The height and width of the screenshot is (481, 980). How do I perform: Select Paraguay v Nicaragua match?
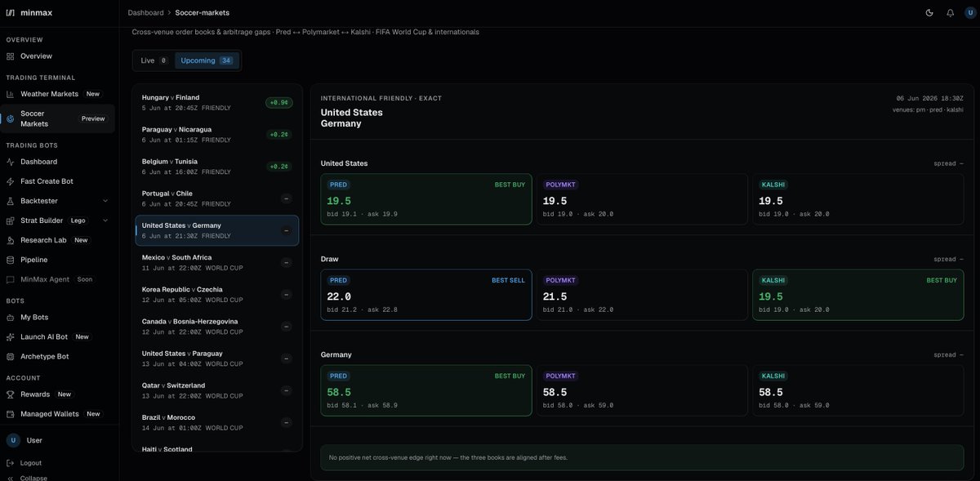(x=216, y=134)
